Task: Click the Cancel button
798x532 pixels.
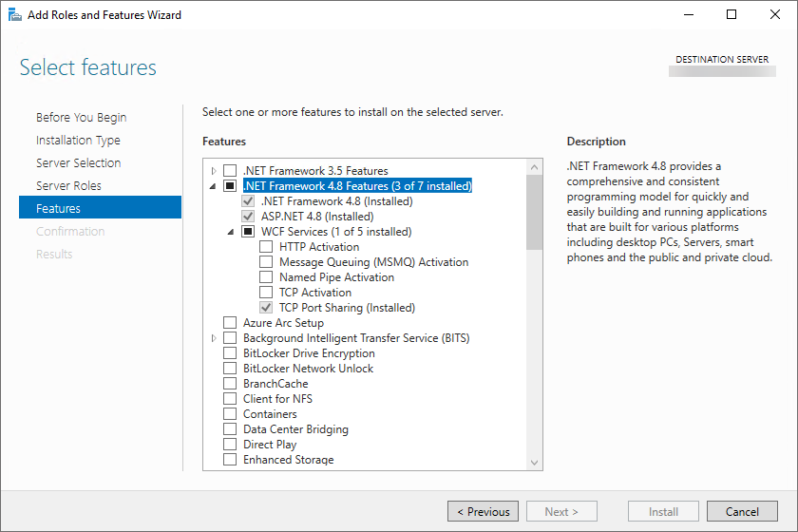Action: 742,511
